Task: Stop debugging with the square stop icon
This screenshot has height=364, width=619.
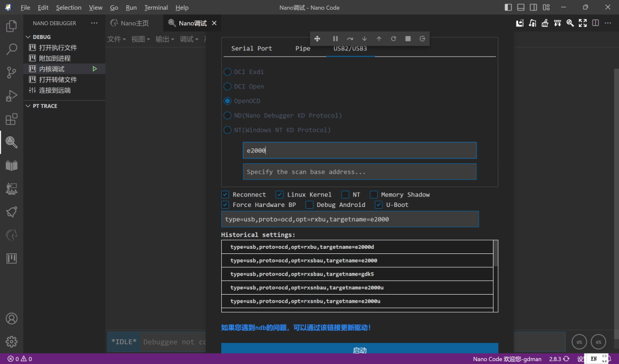Action: point(408,38)
